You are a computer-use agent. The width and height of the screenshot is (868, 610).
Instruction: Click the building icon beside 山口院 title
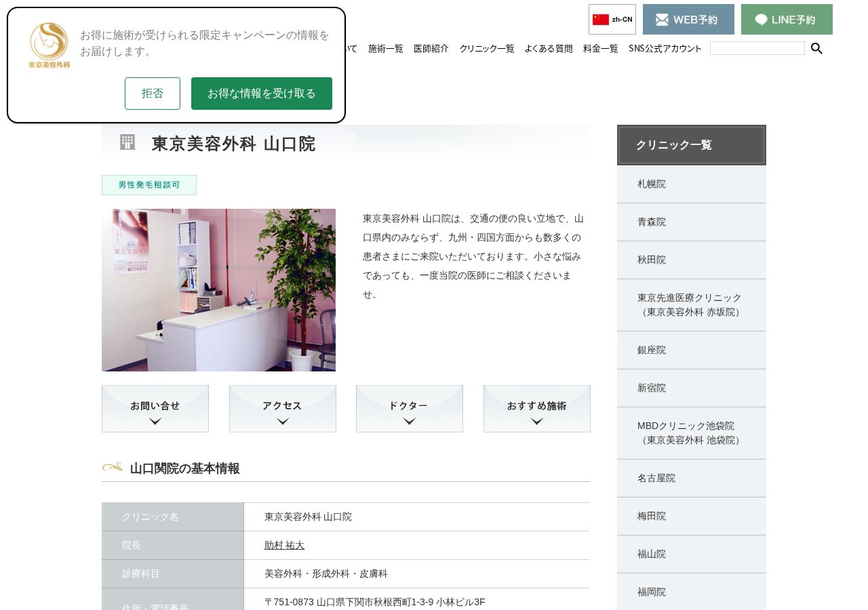(x=127, y=142)
